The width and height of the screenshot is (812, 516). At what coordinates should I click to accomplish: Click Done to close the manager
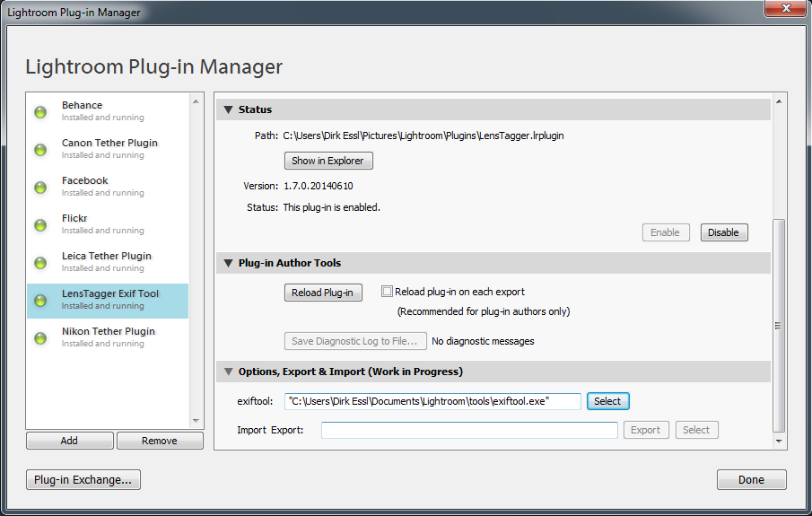coord(751,480)
